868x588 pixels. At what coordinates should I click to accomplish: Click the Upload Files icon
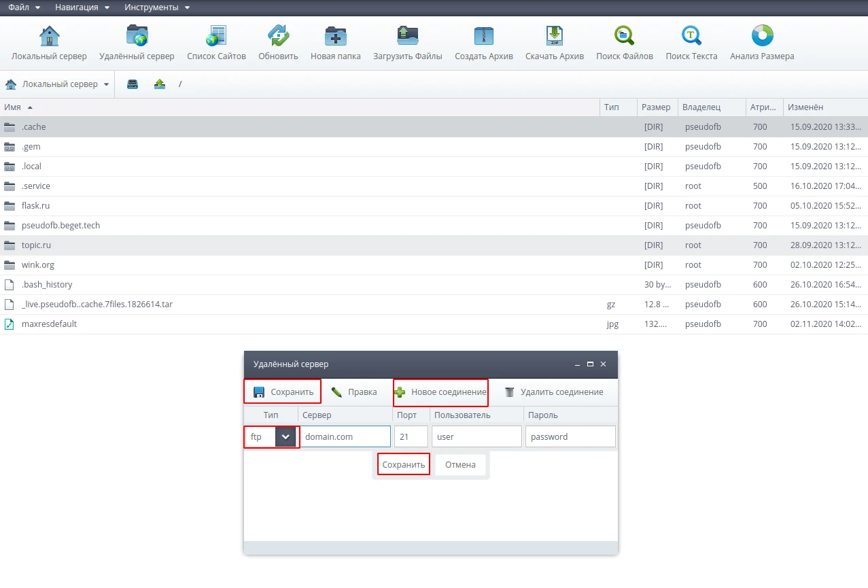coord(407,37)
